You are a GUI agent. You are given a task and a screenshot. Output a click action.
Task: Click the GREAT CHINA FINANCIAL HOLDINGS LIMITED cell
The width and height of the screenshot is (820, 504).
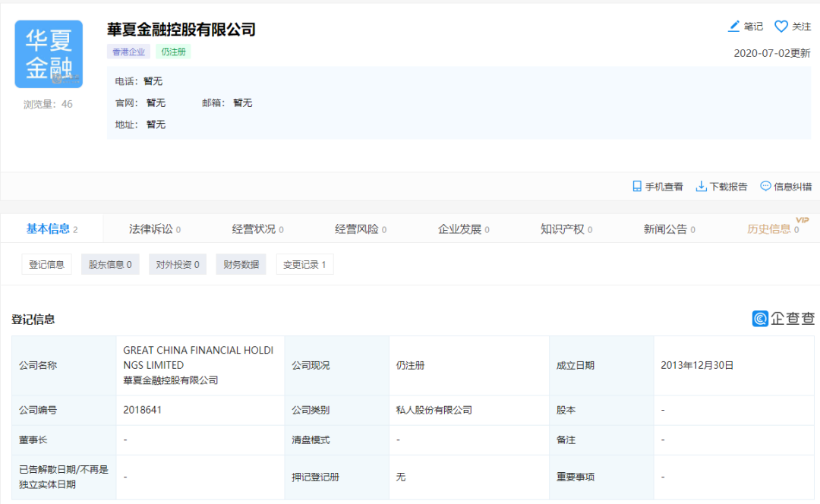(x=200, y=365)
